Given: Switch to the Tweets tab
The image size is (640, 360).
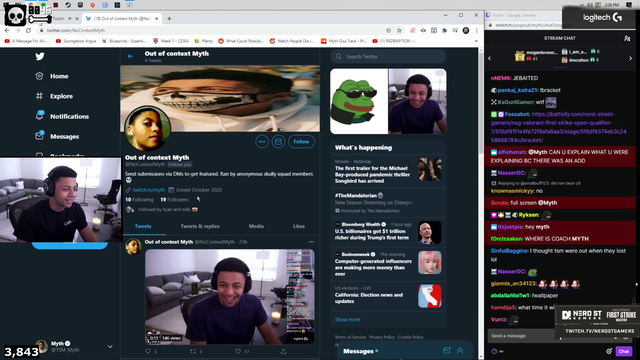Looking at the screenshot, I should click(x=143, y=226).
